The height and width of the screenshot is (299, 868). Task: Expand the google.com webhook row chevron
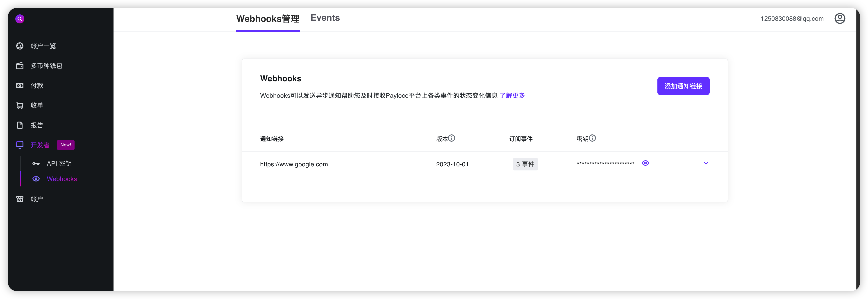[x=706, y=163]
